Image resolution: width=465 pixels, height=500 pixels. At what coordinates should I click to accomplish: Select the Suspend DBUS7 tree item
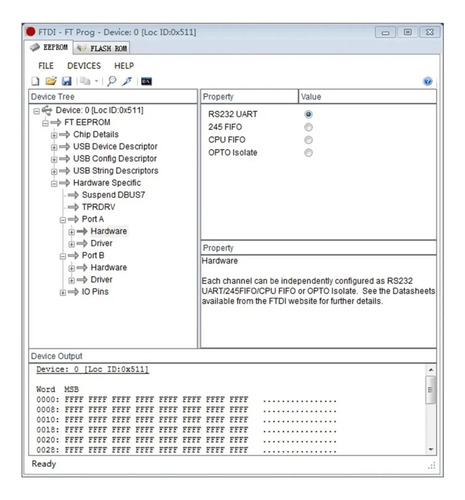coord(113,195)
